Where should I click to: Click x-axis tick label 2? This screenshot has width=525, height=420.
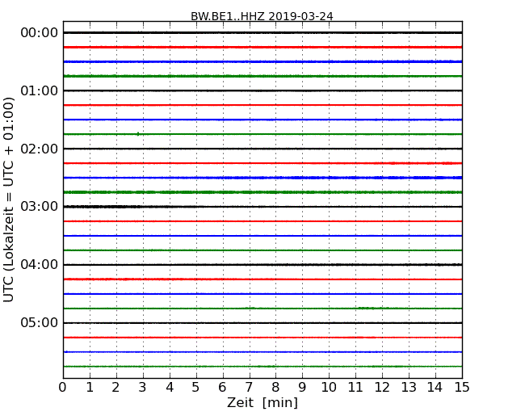tap(115, 388)
